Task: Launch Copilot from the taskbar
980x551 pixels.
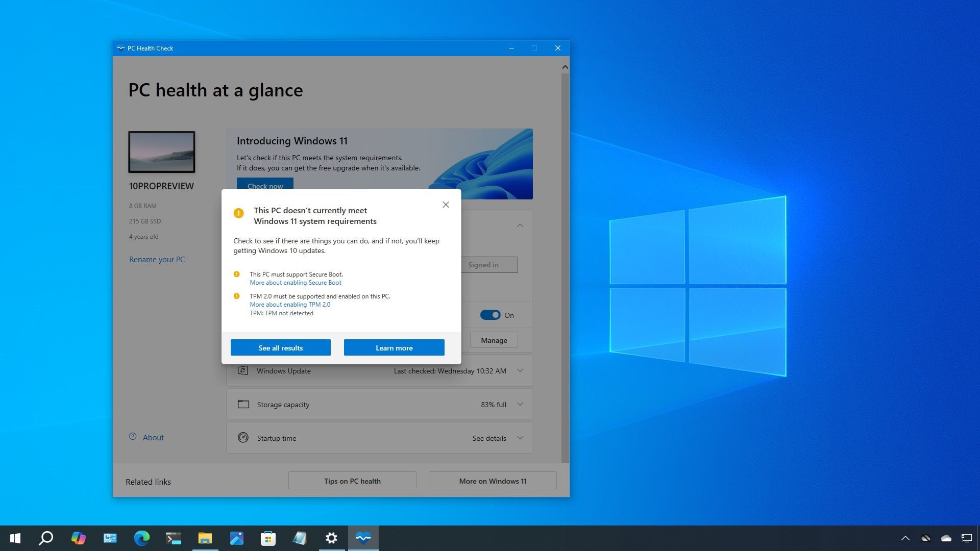Action: pyautogui.click(x=78, y=538)
